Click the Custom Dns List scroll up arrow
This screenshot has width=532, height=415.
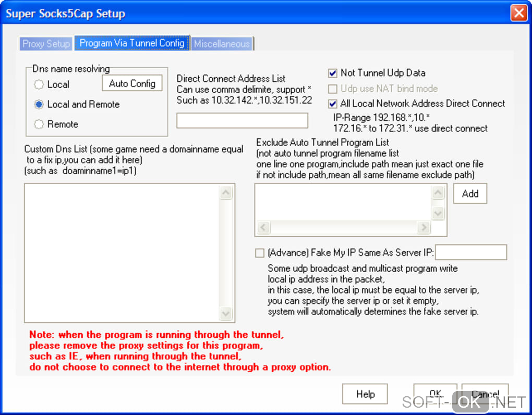pyautogui.click(x=226, y=192)
